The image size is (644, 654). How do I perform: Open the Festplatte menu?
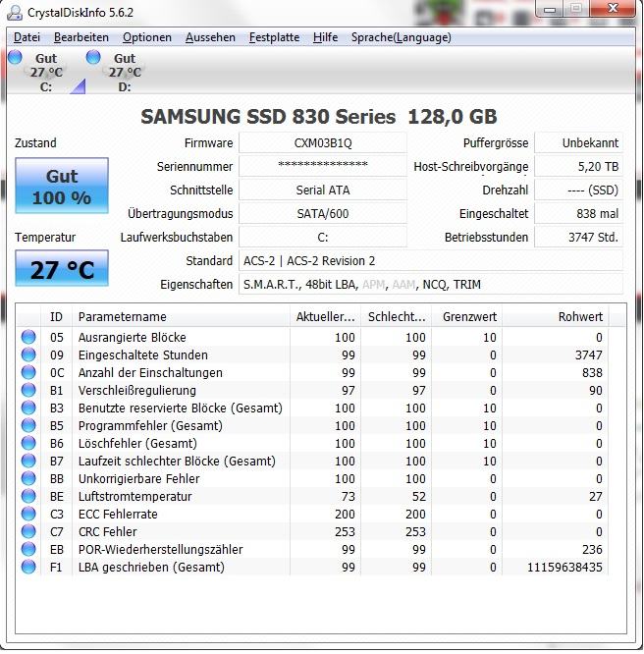[274, 37]
